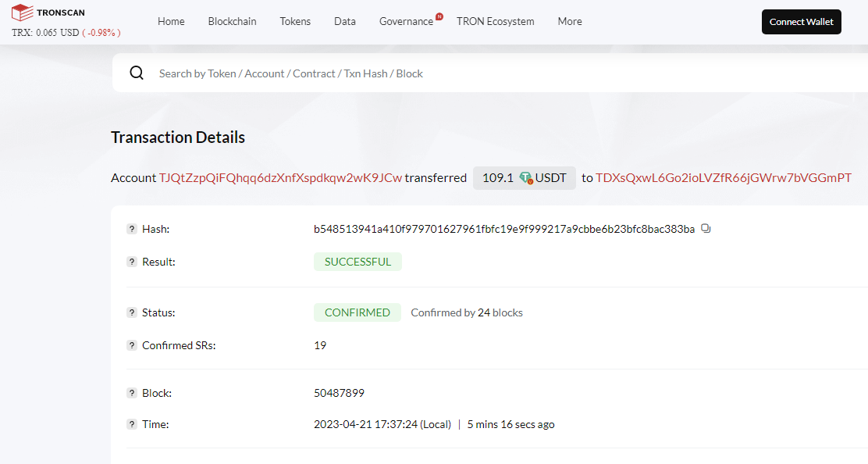Screen dimensions: 868x464
Task: Open the Data menu
Action: coord(345,22)
